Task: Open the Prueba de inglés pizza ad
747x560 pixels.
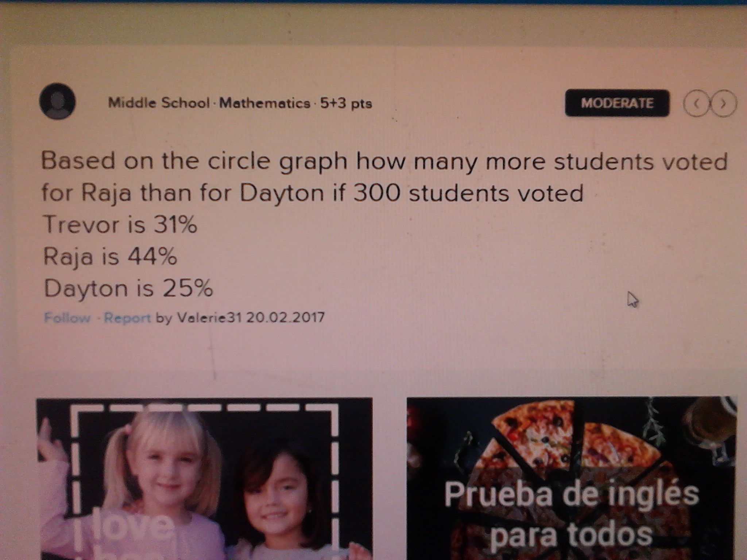Action: click(572, 478)
